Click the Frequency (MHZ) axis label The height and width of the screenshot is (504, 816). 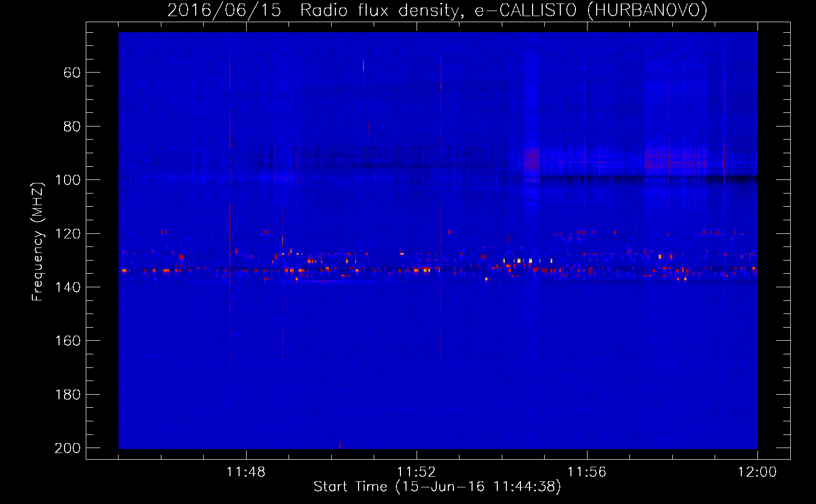pyautogui.click(x=38, y=241)
